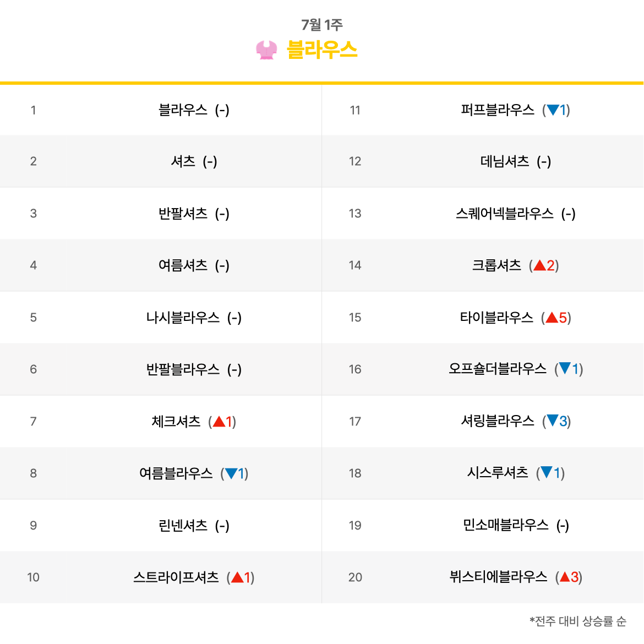Select the 민소매블라우스 keyword at rank 19
644x644 pixels.
506,525
